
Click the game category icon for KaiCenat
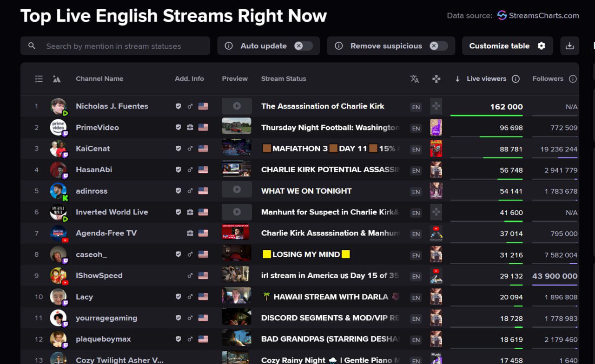pyautogui.click(x=436, y=149)
